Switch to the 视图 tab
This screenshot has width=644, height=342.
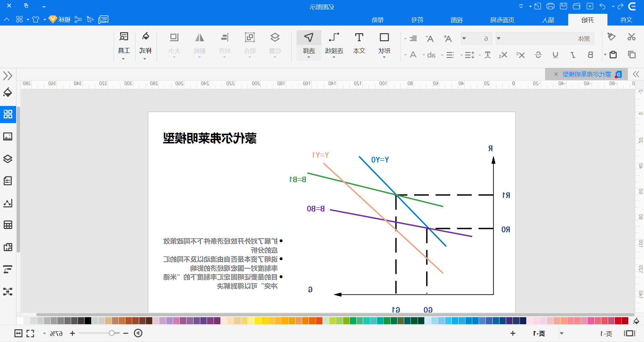(457, 20)
